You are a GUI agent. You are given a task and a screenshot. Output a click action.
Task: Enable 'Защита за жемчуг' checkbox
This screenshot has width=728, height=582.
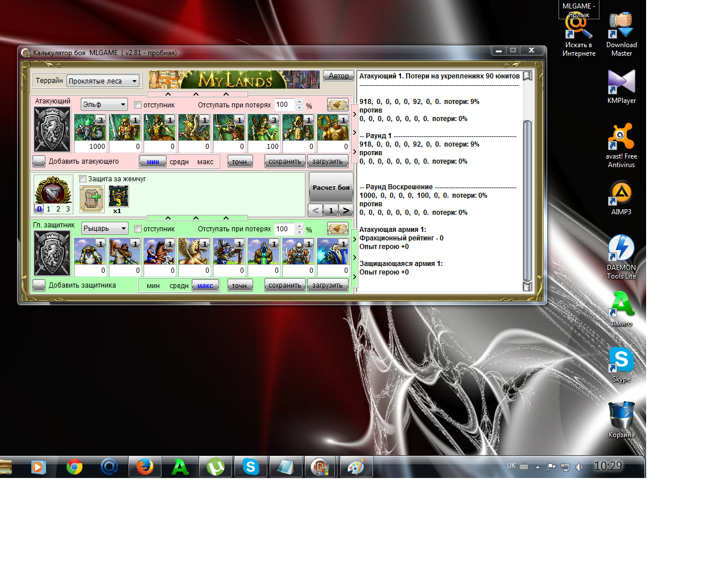82,179
